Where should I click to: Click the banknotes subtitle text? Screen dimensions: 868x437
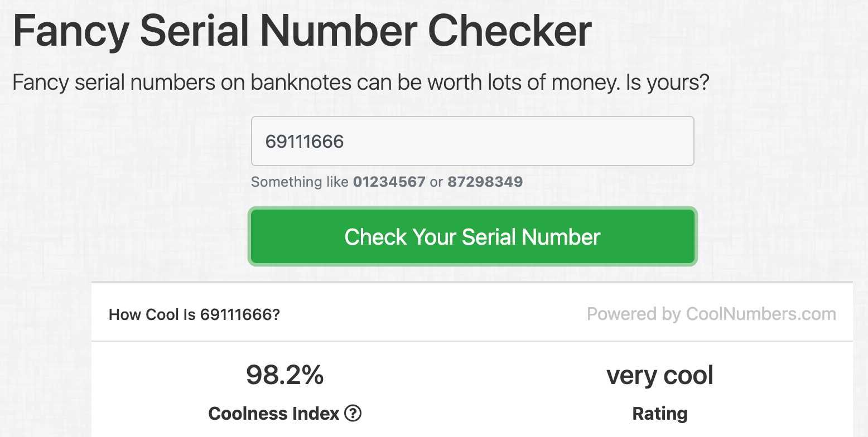tap(360, 84)
